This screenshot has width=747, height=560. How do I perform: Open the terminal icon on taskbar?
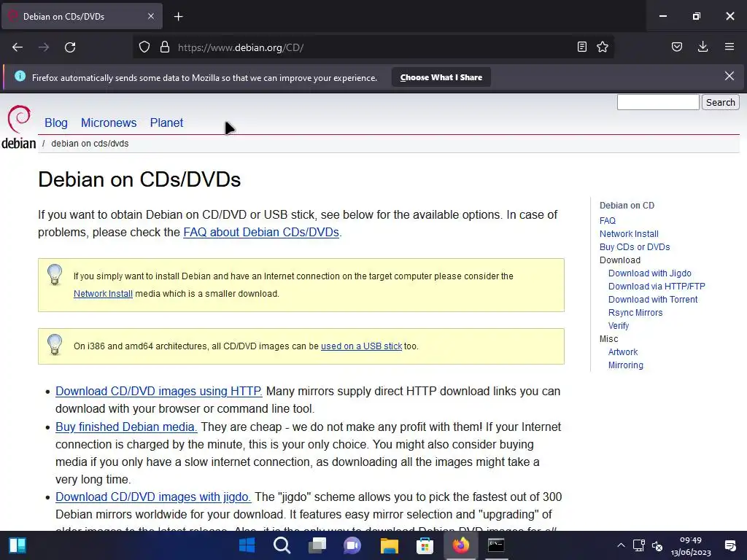(496, 545)
